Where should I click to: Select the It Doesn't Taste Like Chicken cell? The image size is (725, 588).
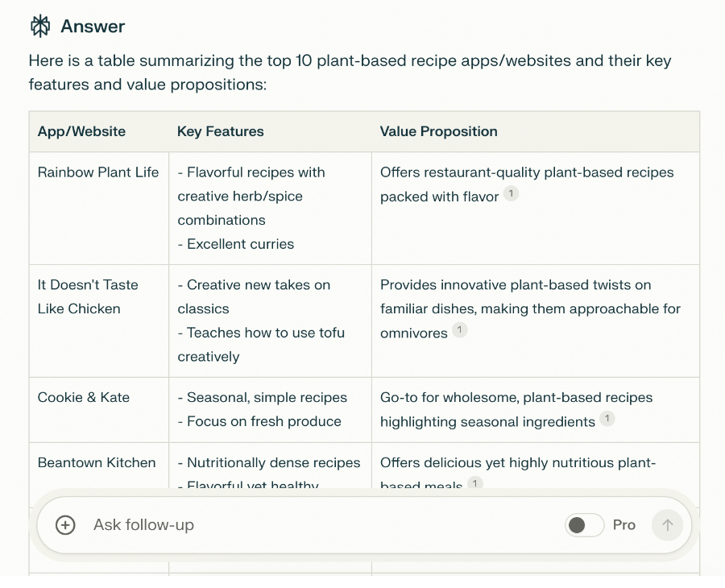tap(88, 296)
